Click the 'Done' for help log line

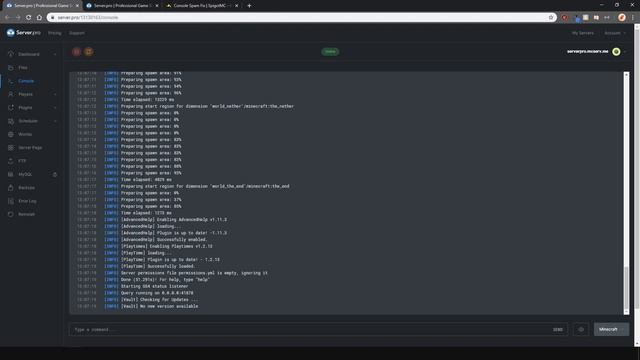coord(165,280)
